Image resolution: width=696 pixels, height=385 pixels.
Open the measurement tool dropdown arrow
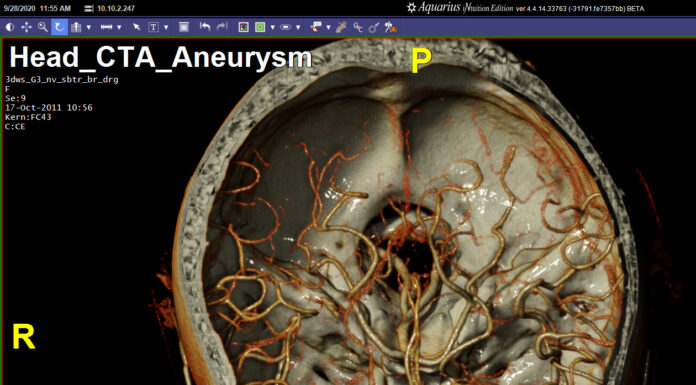click(x=119, y=28)
